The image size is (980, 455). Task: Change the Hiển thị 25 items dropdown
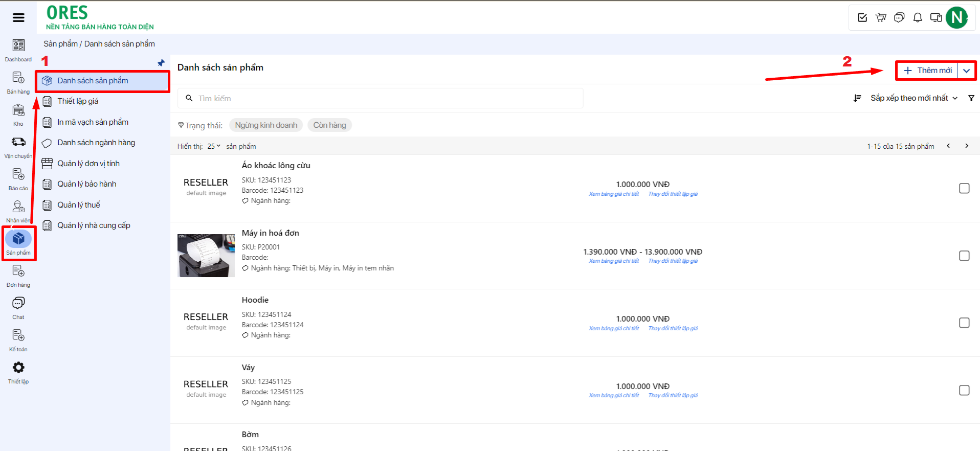click(x=214, y=146)
